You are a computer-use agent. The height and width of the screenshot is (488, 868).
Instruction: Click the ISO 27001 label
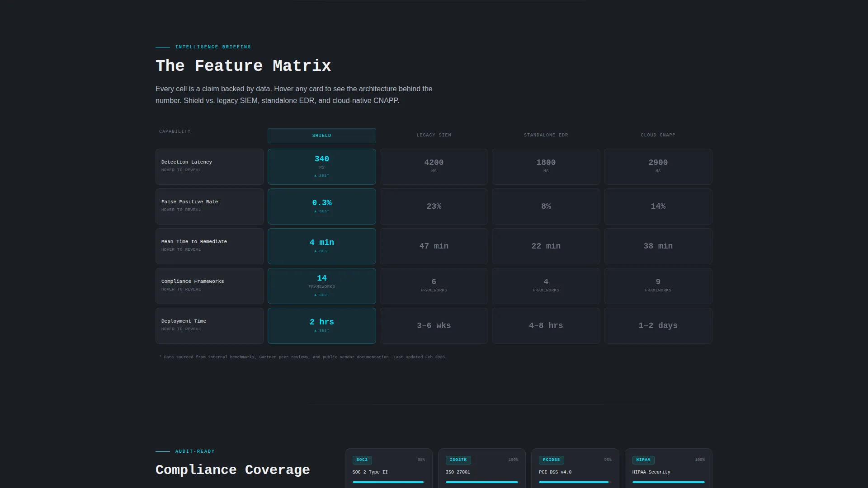click(458, 472)
